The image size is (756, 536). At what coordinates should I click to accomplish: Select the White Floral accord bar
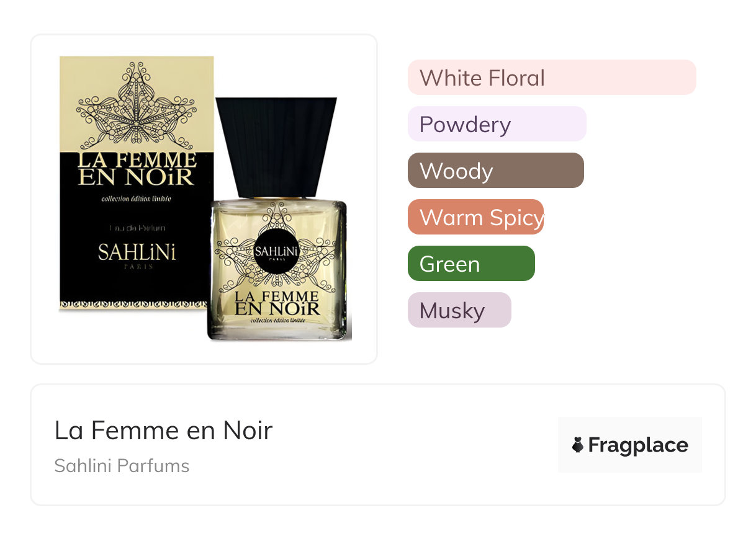tap(551, 78)
